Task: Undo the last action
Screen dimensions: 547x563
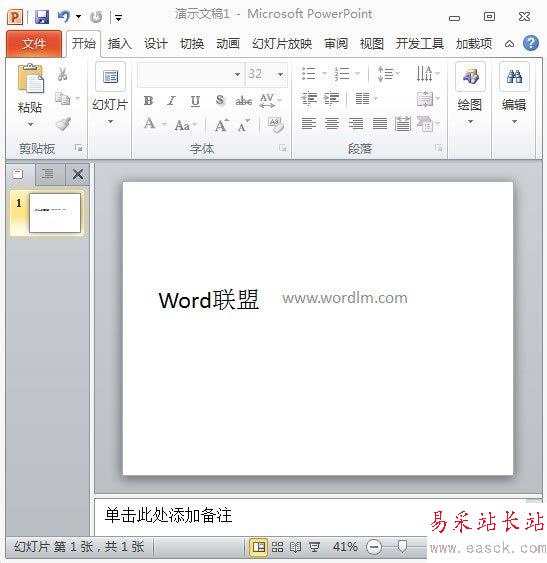Action: tap(64, 17)
